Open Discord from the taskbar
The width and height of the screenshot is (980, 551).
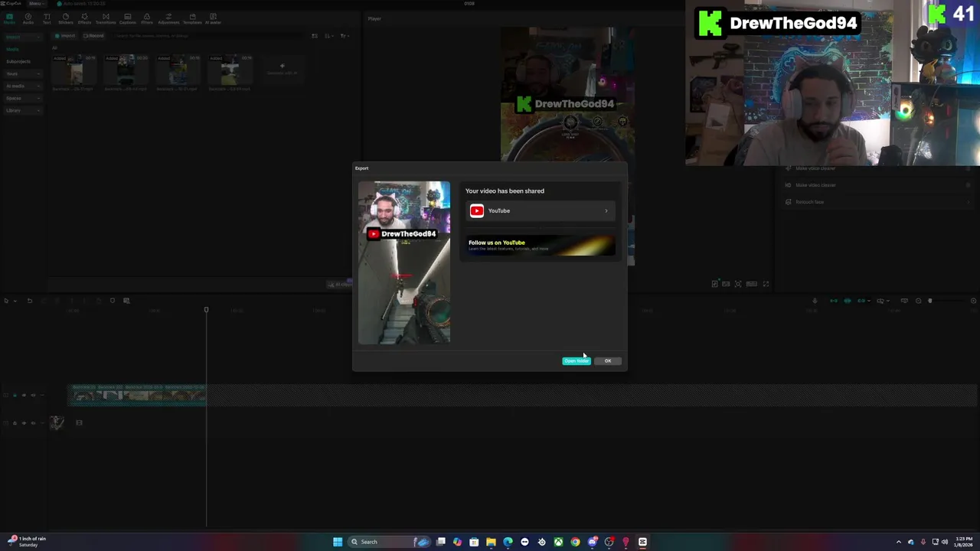click(592, 542)
